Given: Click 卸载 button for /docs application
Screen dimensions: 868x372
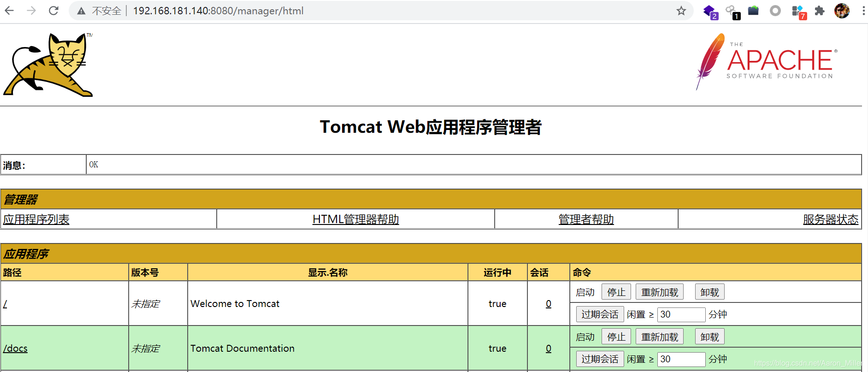Looking at the screenshot, I should pos(710,337).
